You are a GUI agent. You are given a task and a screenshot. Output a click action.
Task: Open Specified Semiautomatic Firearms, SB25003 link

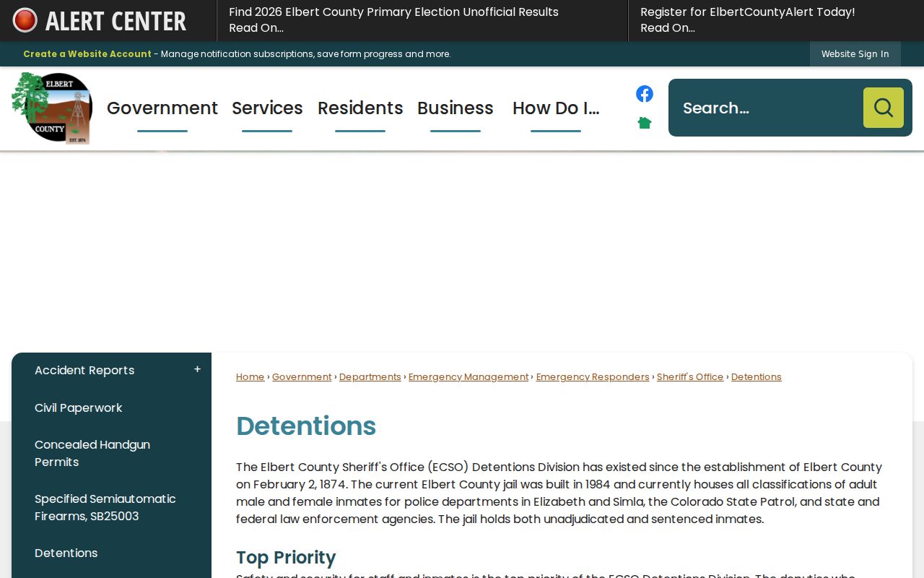coord(105,507)
